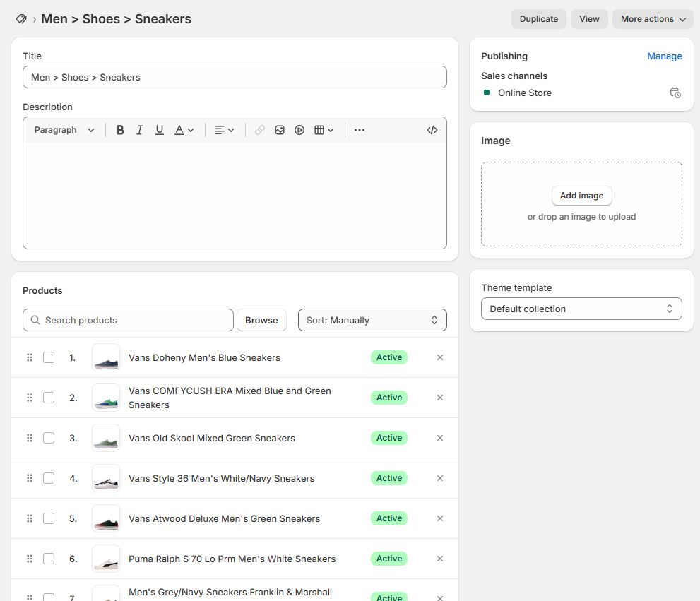The image size is (700, 601).
Task: Select the Vans Doheny product checkbox
Action: (x=49, y=357)
